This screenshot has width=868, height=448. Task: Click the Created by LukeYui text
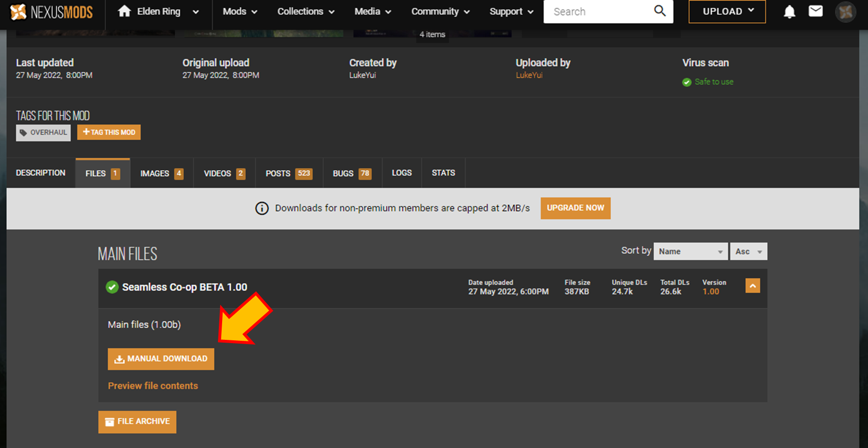[363, 75]
